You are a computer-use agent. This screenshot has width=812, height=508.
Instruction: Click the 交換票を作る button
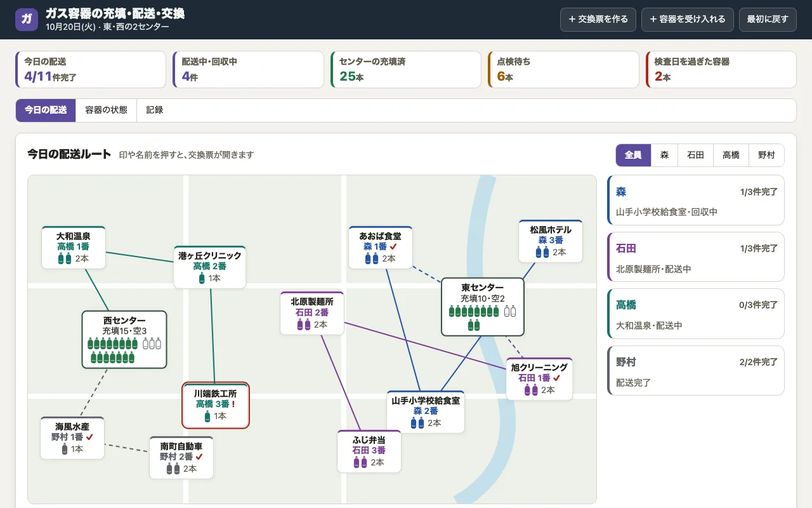[598, 19]
